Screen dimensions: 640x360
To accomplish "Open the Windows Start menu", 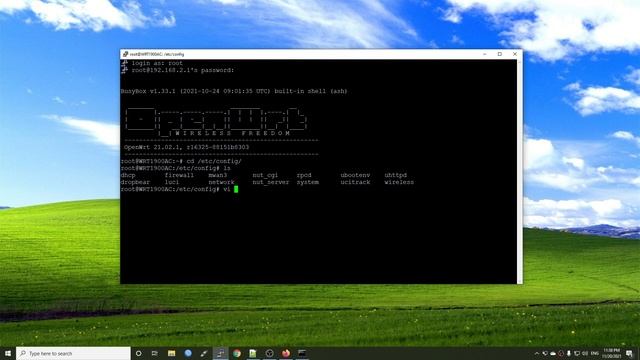I will [7, 353].
